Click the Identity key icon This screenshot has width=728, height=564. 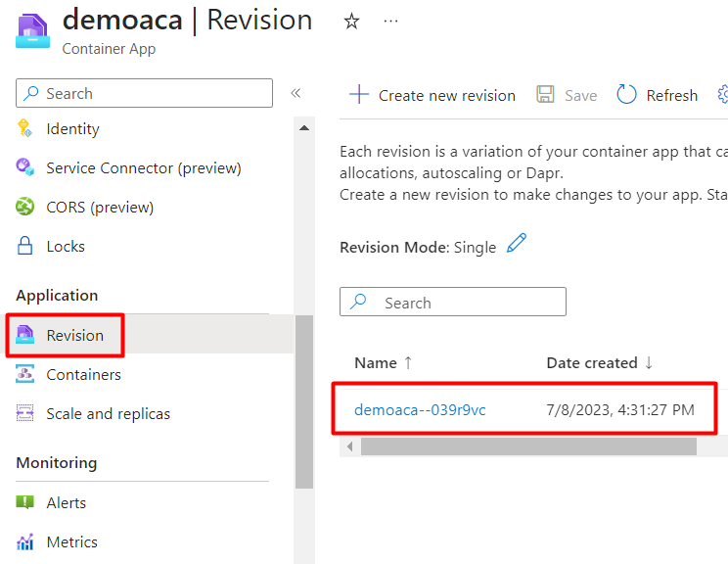coord(24,128)
